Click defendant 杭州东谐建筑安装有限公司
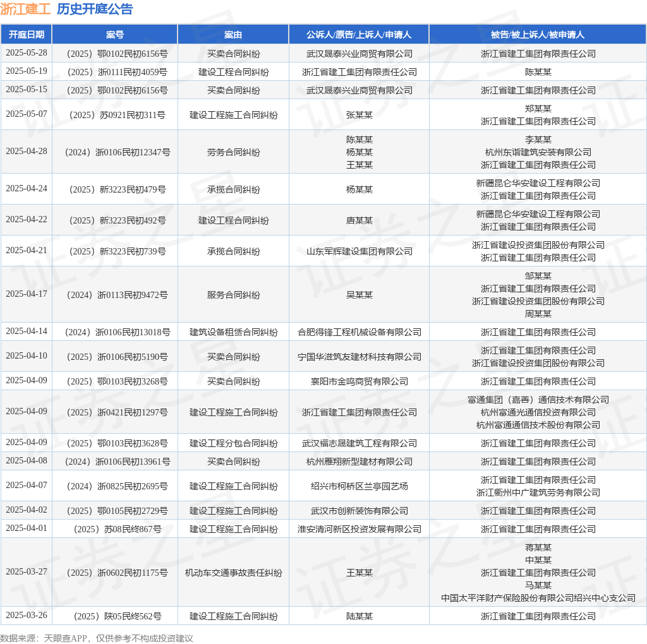 coord(538,153)
